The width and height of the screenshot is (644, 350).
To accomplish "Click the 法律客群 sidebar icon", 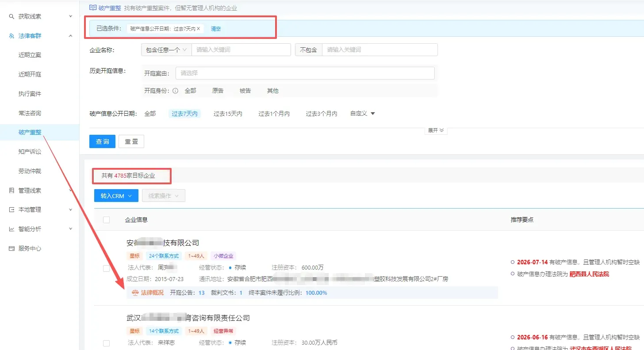I will 11,36.
